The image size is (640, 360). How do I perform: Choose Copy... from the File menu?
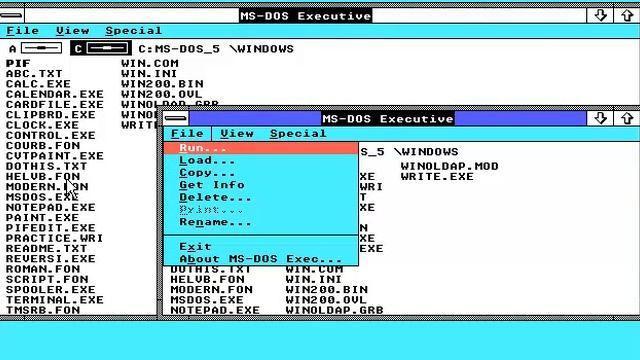pyautogui.click(x=261, y=173)
